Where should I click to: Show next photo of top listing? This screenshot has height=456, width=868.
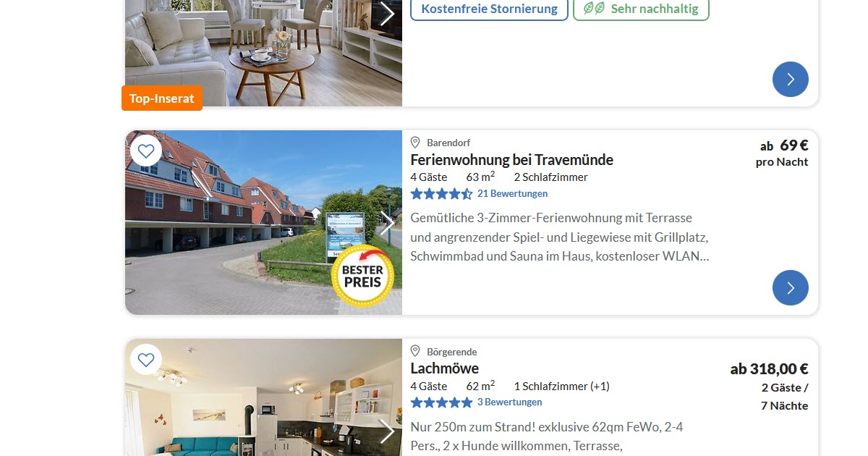pos(387,14)
